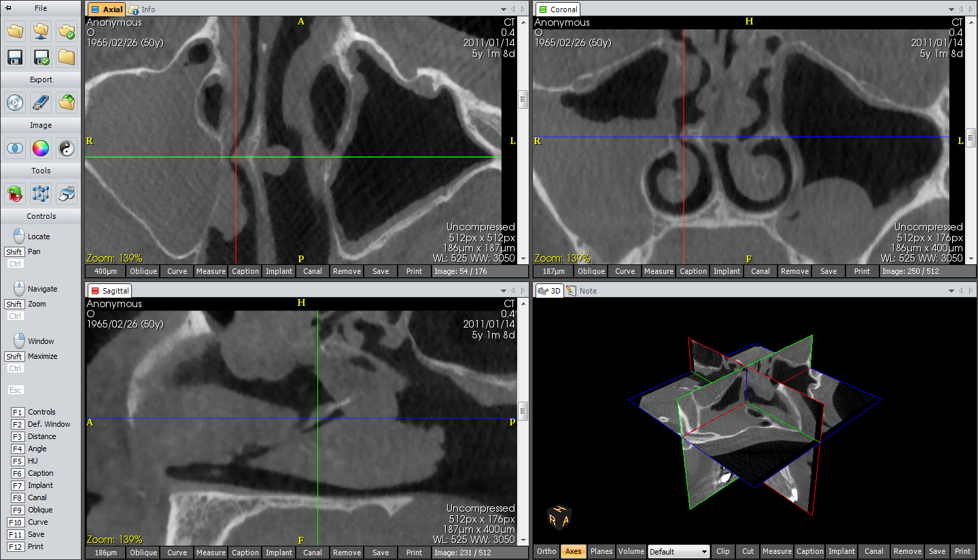This screenshot has width=978, height=560.
Task: Click the closed folder icon in File
Action: pos(66,57)
